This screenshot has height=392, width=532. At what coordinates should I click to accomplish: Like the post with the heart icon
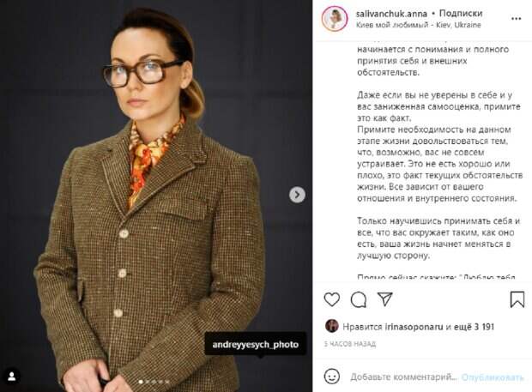click(x=332, y=299)
